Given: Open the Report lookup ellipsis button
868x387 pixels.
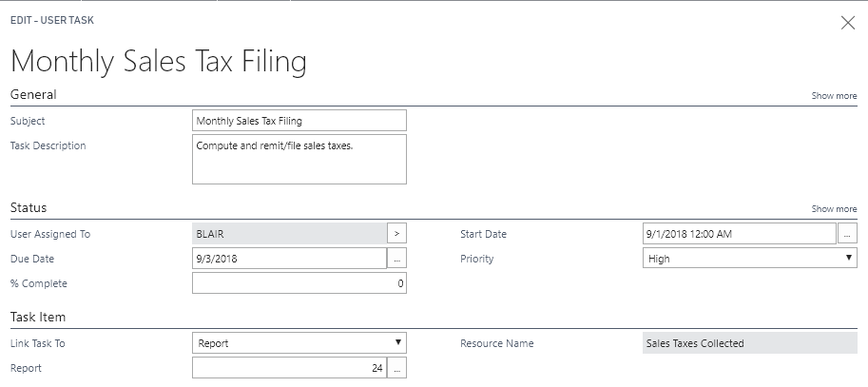Looking at the screenshot, I should click(x=396, y=368).
